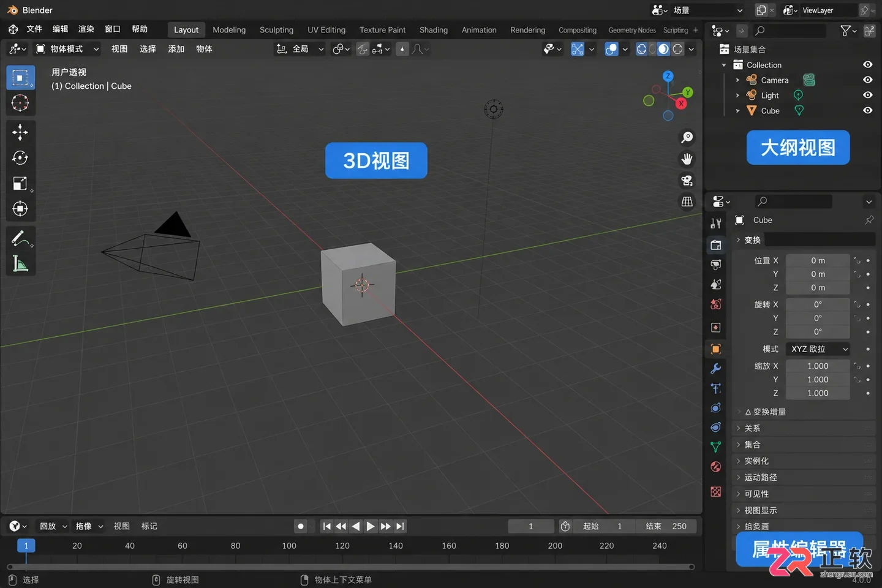Switch to the Modeling workspace tab

229,30
